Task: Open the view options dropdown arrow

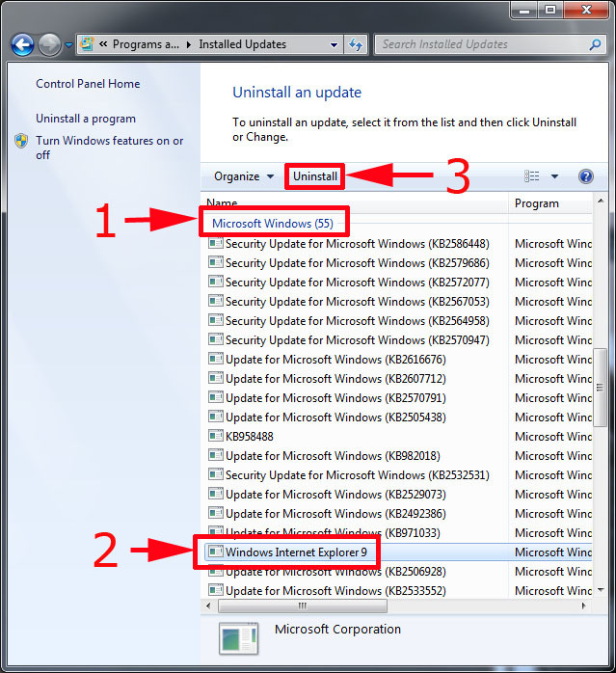Action: tap(554, 176)
